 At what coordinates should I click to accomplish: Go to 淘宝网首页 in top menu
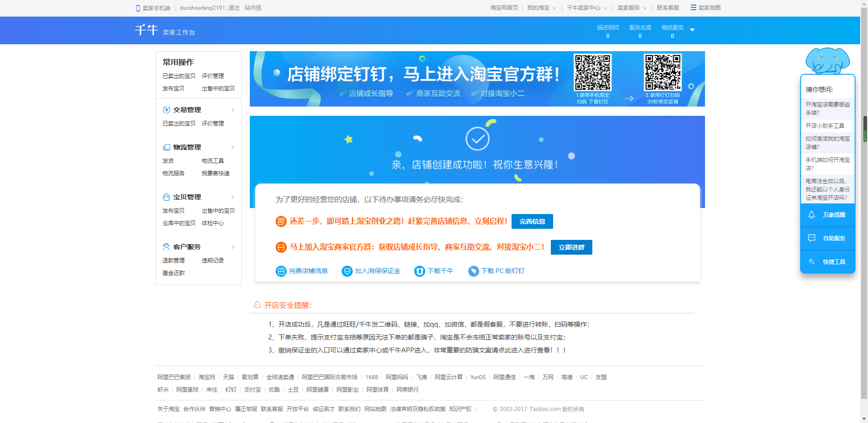coord(504,8)
